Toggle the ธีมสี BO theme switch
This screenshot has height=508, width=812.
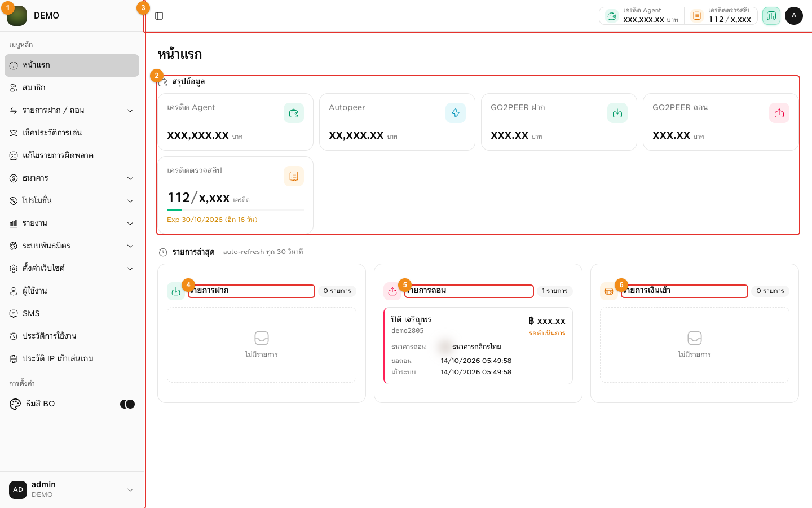(127, 404)
